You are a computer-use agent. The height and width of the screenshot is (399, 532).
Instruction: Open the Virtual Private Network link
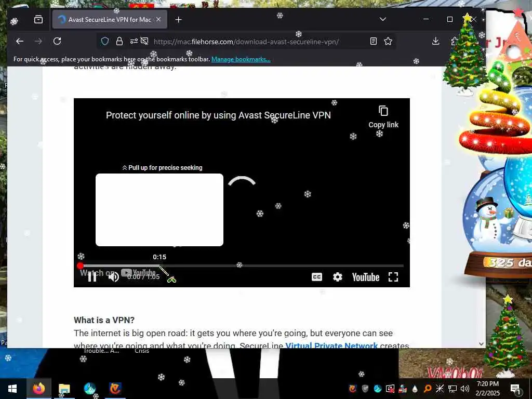[331, 345]
